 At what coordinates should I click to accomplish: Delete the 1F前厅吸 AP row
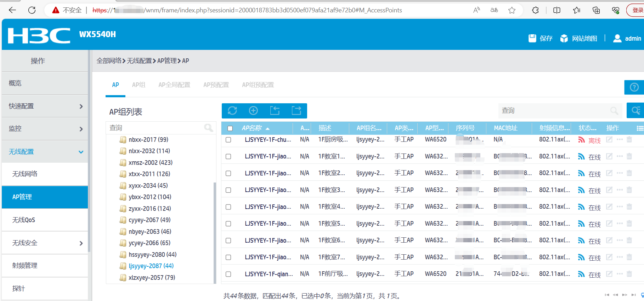[x=629, y=274]
